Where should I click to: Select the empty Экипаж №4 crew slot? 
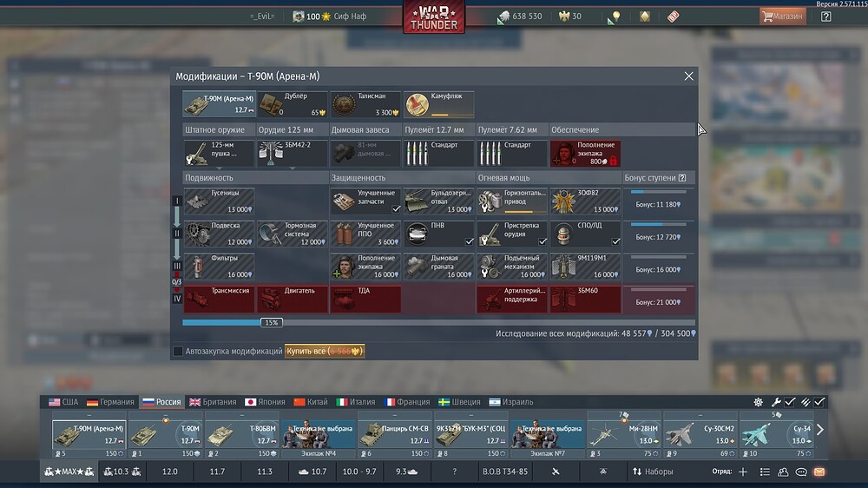319,435
